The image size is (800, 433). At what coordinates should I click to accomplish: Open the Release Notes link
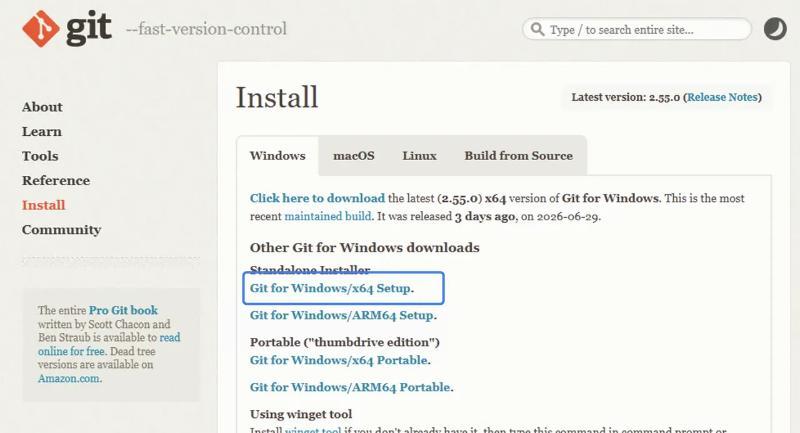[722, 97]
